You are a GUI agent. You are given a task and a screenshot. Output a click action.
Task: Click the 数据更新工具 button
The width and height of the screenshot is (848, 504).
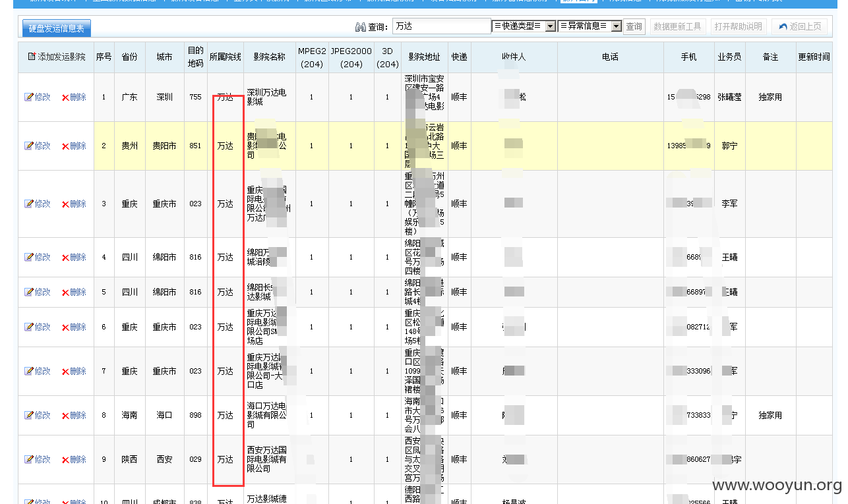click(x=678, y=27)
